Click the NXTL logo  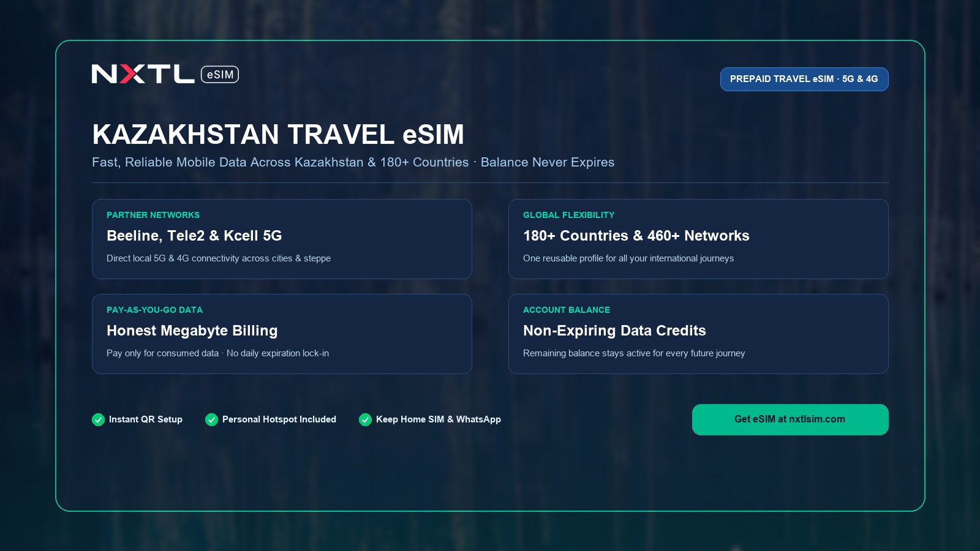143,74
